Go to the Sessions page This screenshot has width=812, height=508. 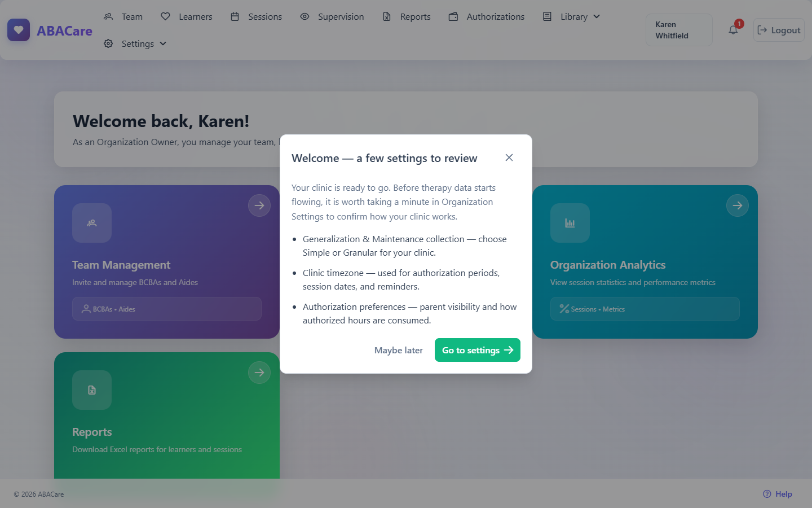(x=256, y=16)
